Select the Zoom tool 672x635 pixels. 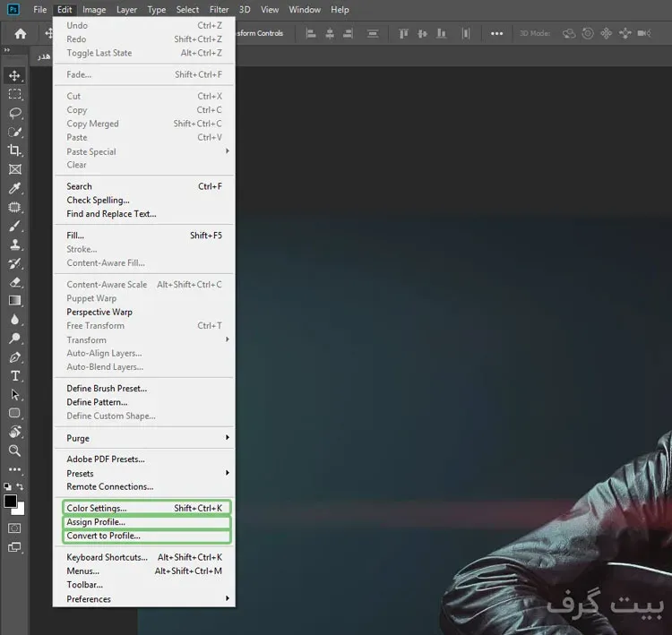click(x=14, y=451)
